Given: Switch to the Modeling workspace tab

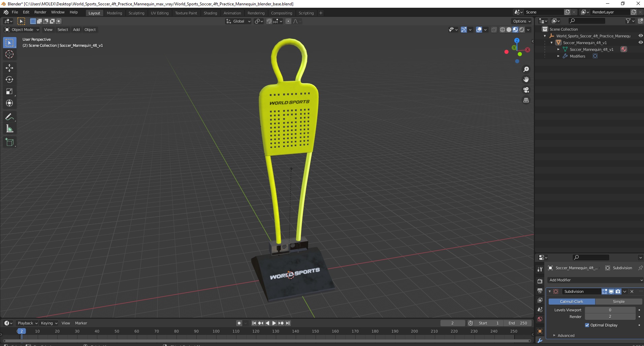Looking at the screenshot, I should tap(114, 13).
